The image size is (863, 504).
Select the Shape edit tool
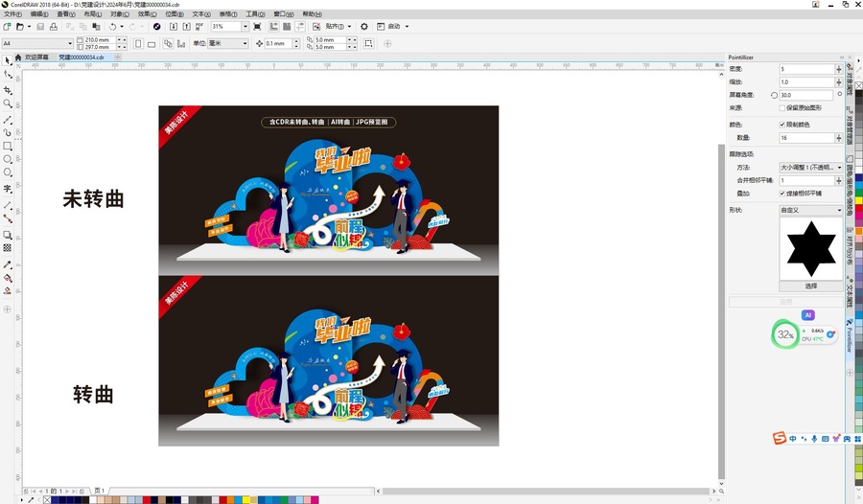[x=7, y=75]
